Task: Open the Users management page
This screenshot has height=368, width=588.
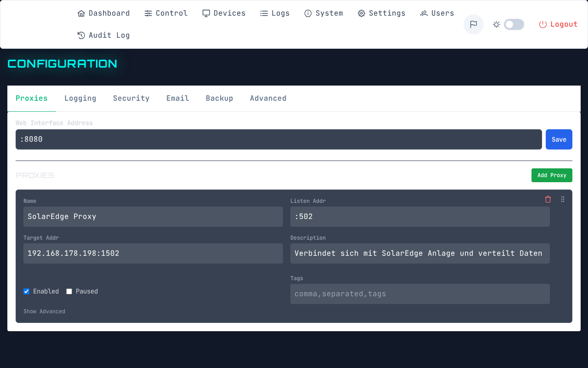Action: point(436,13)
